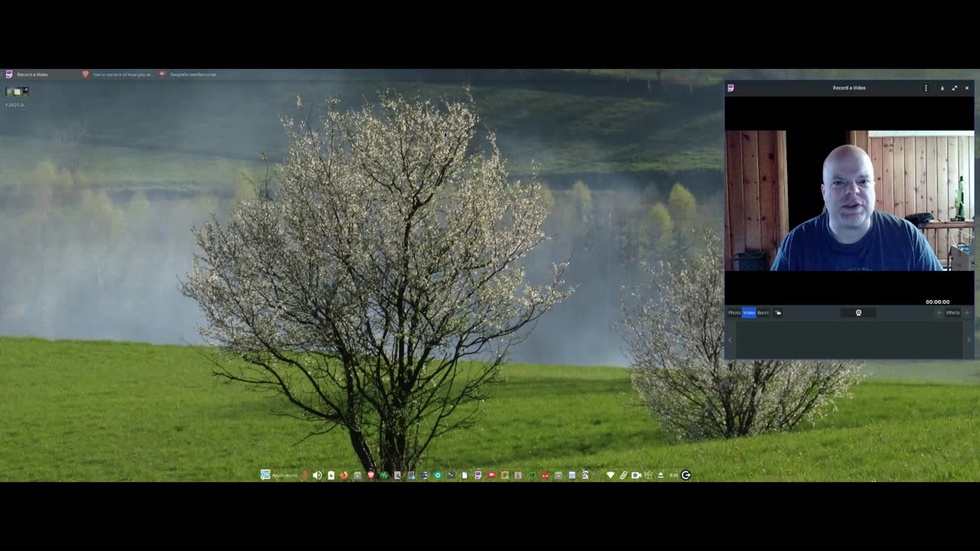Minimize the Record a Video window
Image resolution: width=980 pixels, height=551 pixels.
coord(942,88)
